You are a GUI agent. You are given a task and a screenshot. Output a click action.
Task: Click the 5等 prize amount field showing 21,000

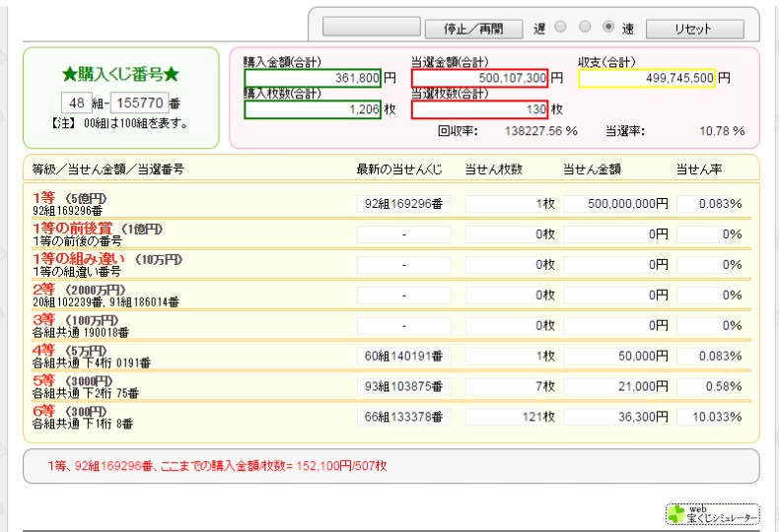pyautogui.click(x=616, y=386)
